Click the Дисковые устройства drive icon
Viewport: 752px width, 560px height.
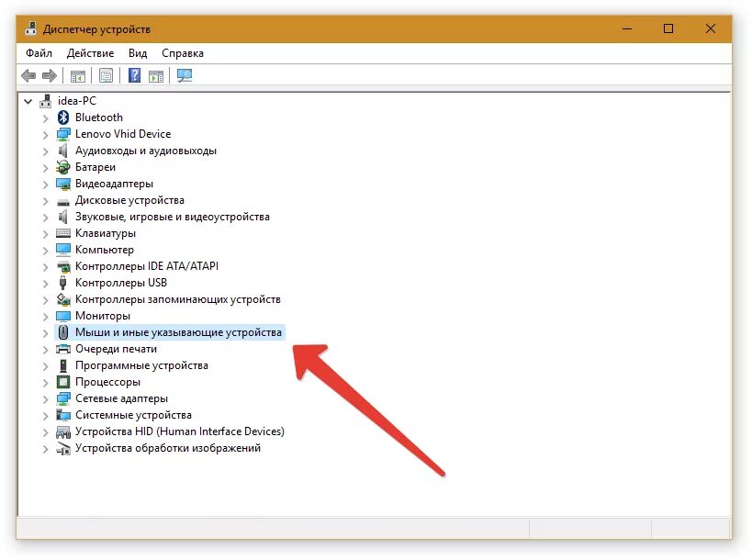click(x=63, y=202)
